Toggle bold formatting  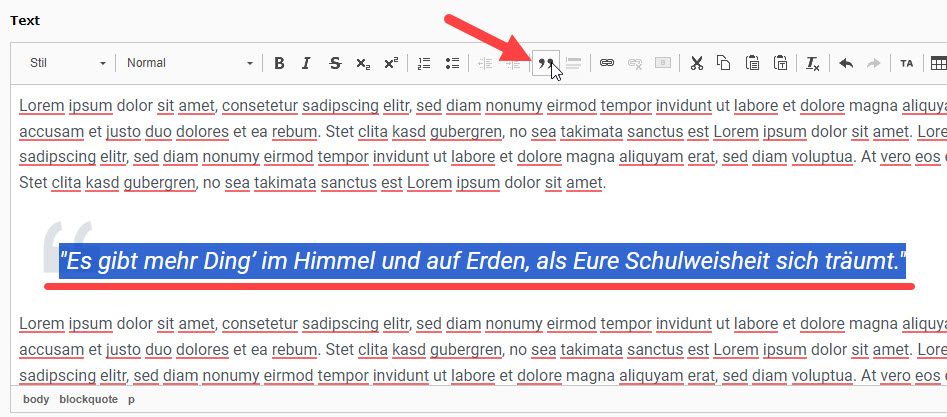click(x=279, y=63)
